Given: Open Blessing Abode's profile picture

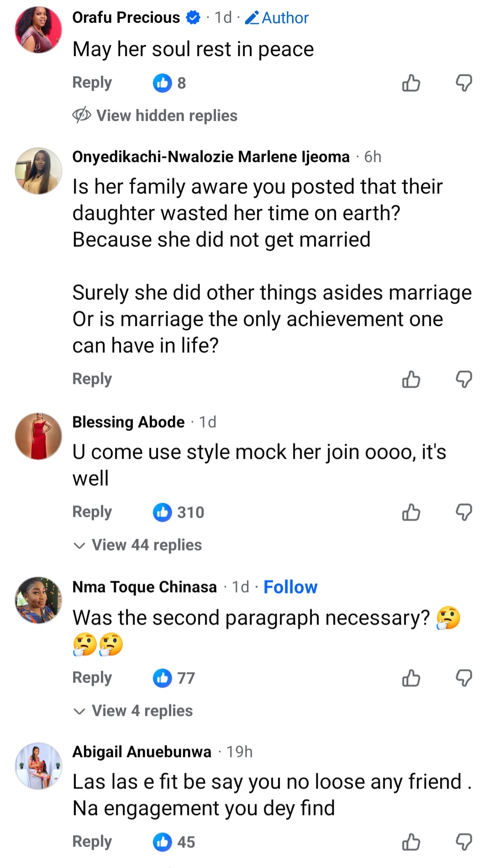Looking at the screenshot, I should click(x=38, y=436).
